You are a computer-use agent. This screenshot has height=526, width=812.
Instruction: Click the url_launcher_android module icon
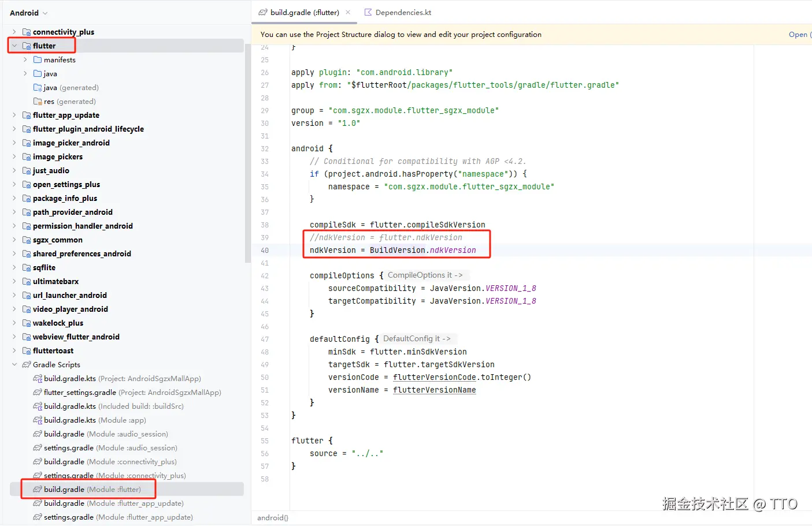point(27,295)
